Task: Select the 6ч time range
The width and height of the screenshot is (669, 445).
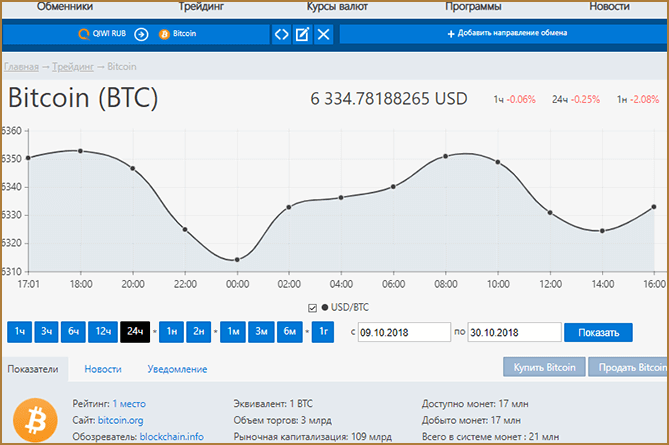Action: (x=73, y=332)
